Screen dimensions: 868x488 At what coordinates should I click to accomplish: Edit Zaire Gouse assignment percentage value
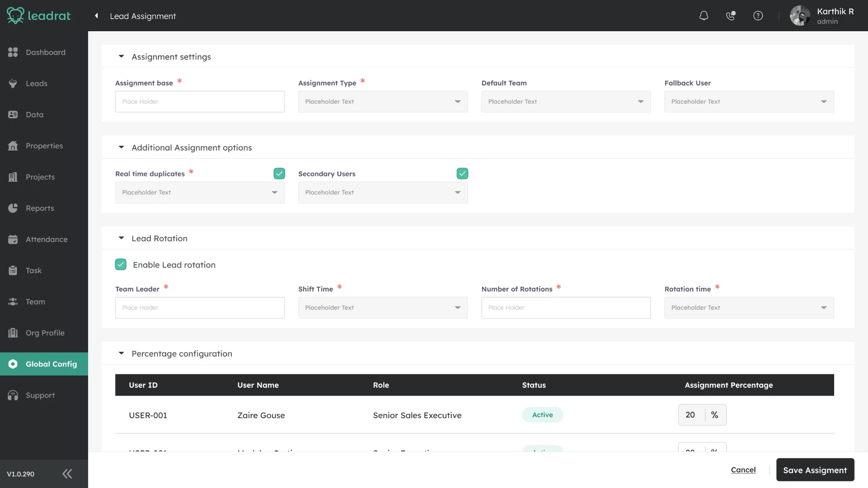pyautogui.click(x=691, y=415)
